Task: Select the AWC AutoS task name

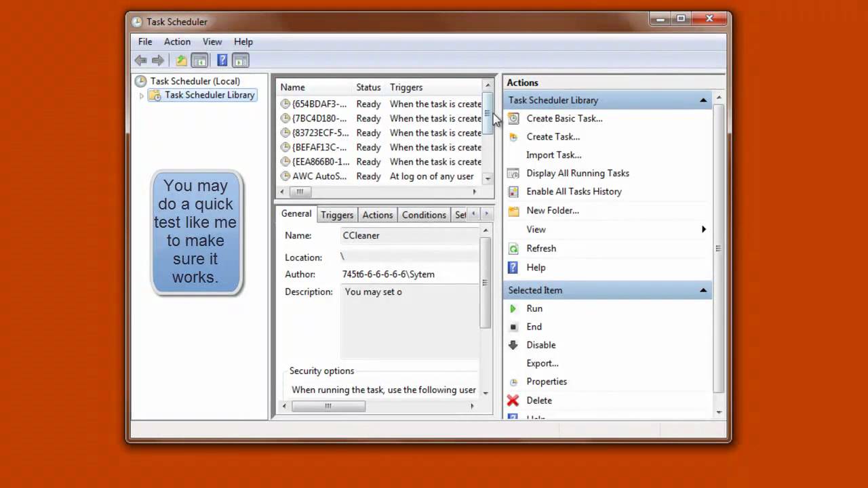Action: pyautogui.click(x=319, y=176)
